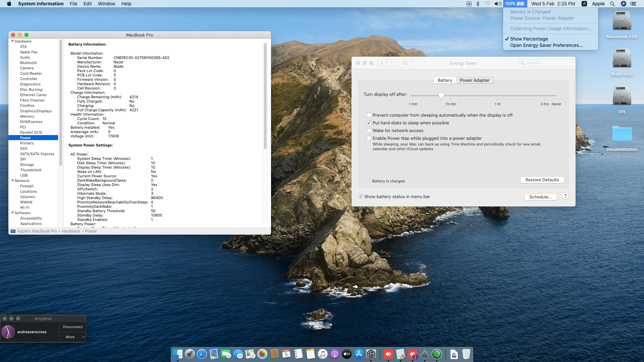Screen dimensions: 644x362
Task: Open the Documentation folder on desktop
Action: (622, 134)
